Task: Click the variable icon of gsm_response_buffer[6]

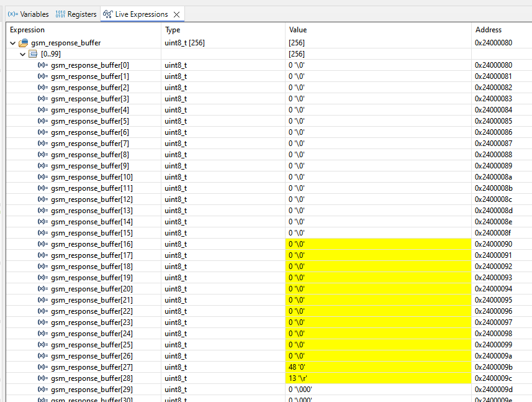Action: tap(43, 132)
